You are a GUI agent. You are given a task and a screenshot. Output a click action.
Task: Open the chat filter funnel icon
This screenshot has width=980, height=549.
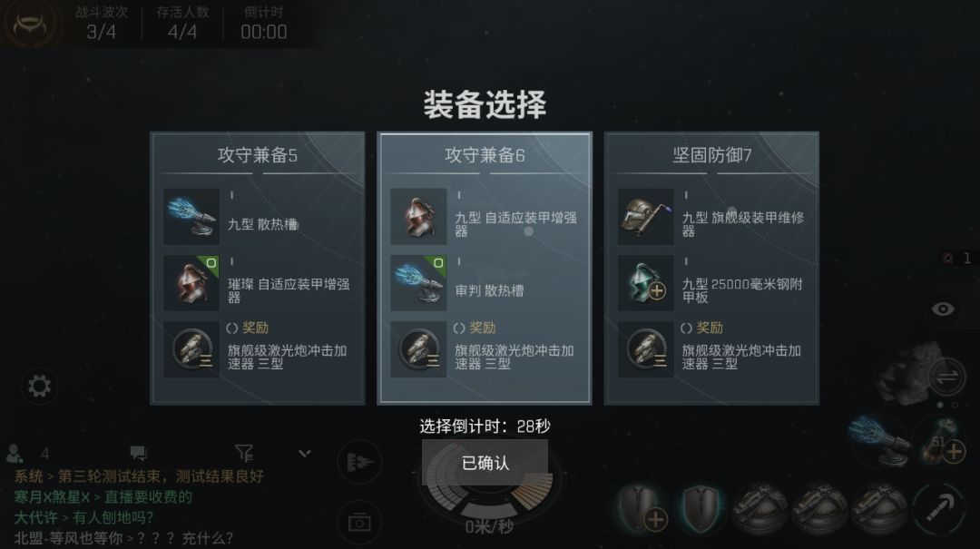coord(244,453)
